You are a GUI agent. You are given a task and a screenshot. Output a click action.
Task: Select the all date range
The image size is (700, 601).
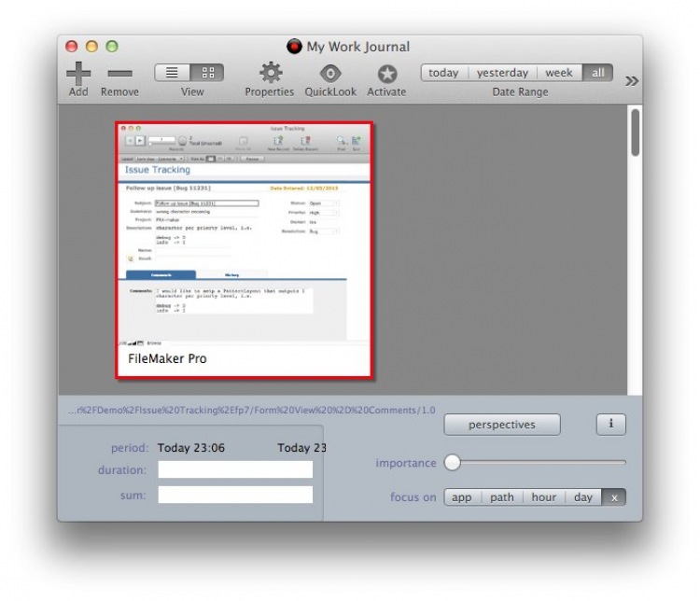coord(597,73)
